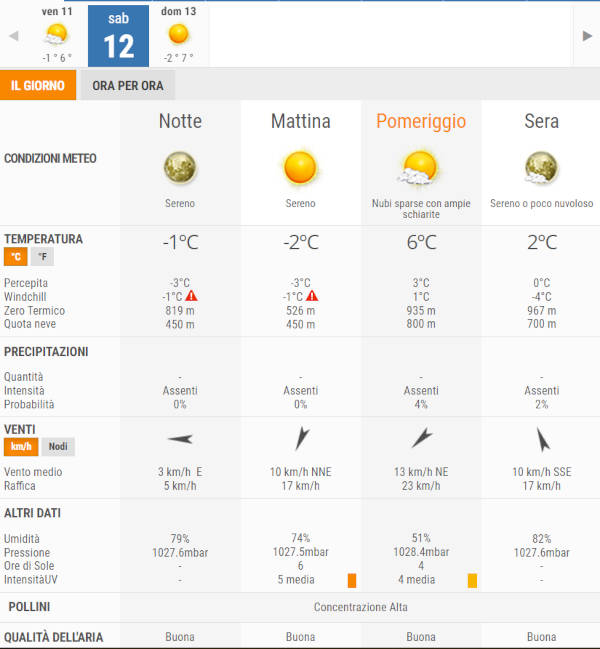Click the -2°C Mattina temperature
600x649 pixels.
click(x=301, y=242)
